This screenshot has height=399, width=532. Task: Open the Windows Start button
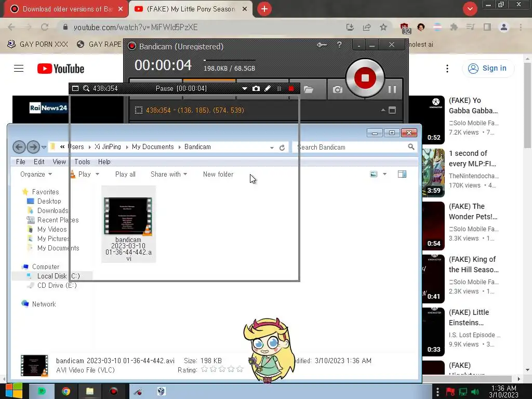[14, 391]
